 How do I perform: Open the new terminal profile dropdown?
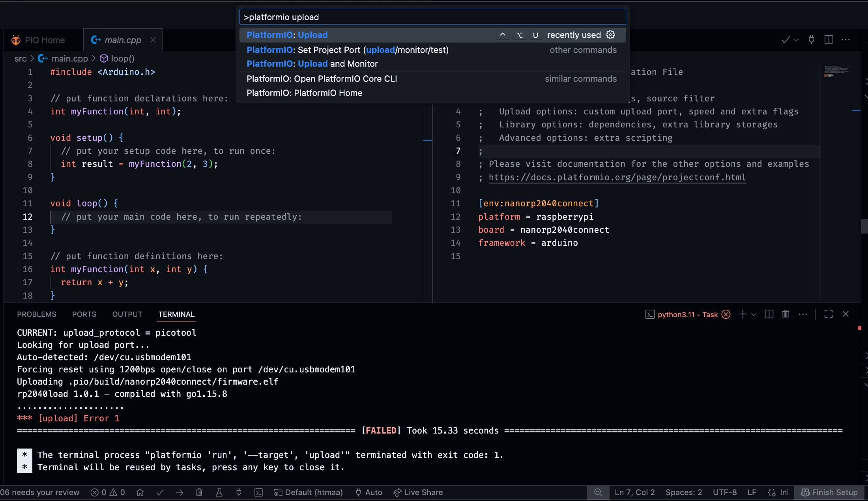click(754, 314)
